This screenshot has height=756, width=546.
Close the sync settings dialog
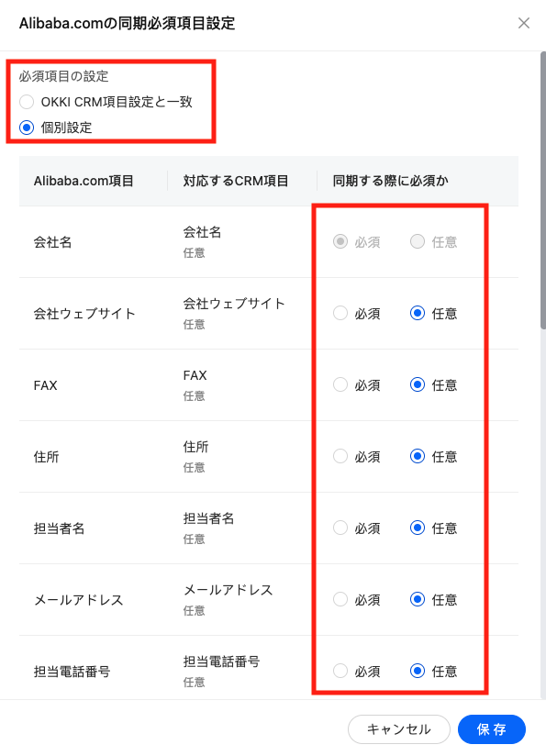tap(524, 23)
